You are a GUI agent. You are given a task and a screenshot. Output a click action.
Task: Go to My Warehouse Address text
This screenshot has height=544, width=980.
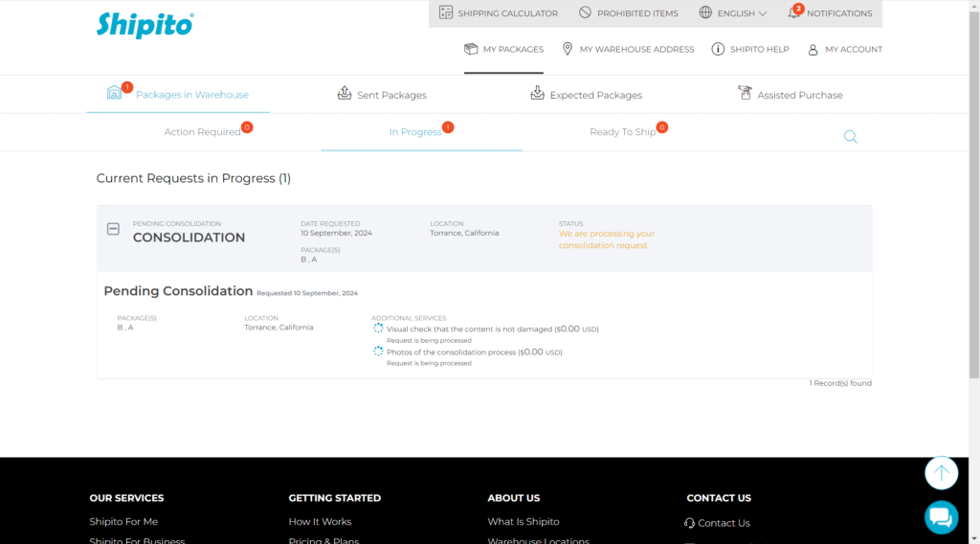636,50
